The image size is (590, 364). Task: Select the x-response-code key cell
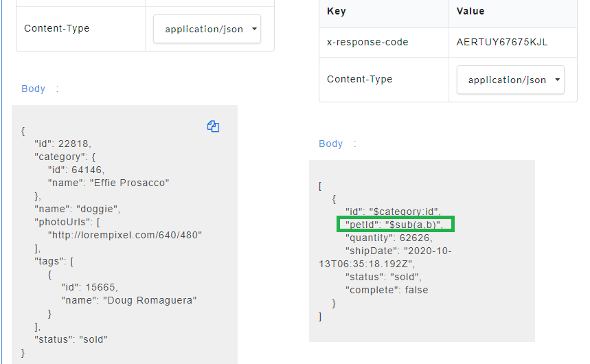[x=384, y=42]
